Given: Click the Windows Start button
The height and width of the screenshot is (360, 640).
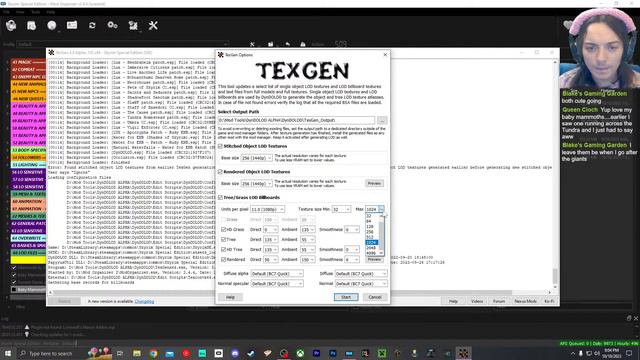Looking at the screenshot, I should [8, 353].
